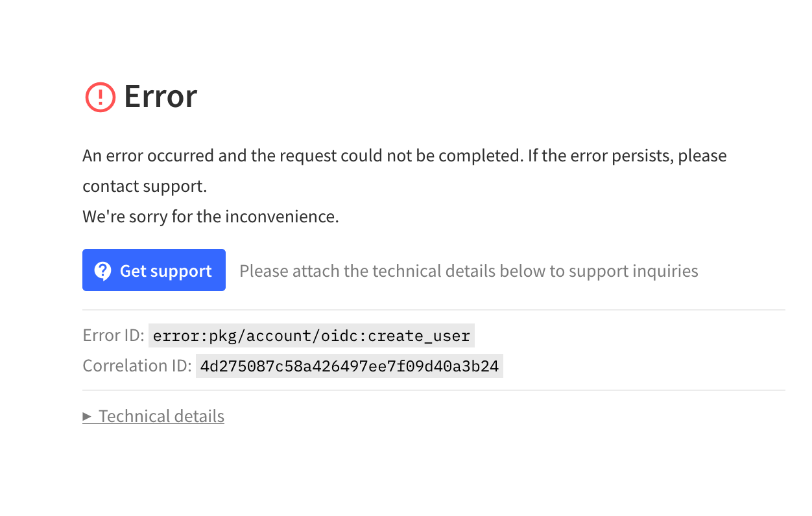Click the divider line above Error ID
Viewport: 812px width, 516px height.
point(434,310)
